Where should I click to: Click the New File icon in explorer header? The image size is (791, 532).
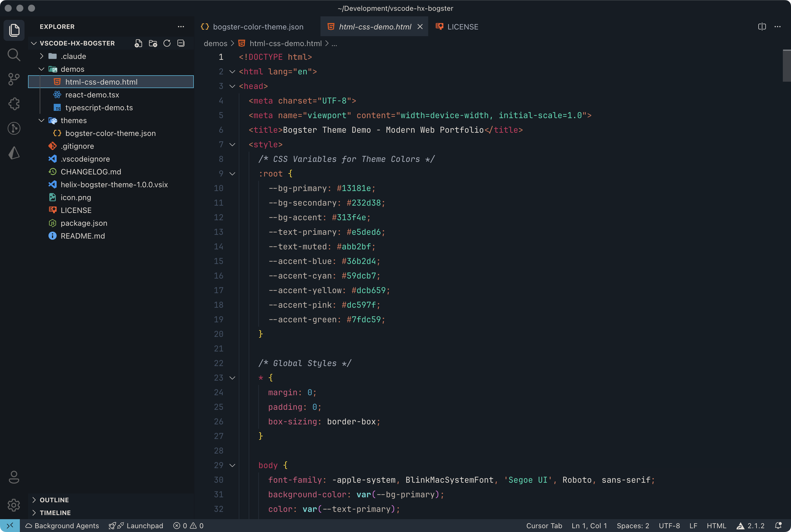click(138, 43)
